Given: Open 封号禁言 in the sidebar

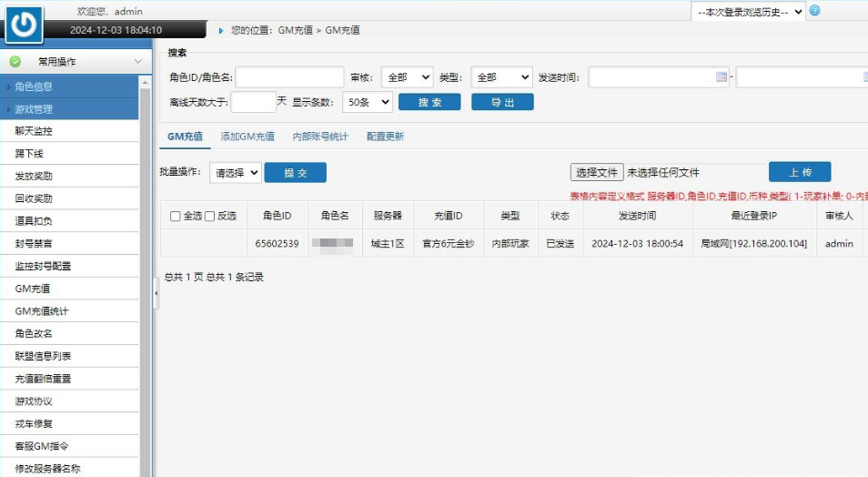Looking at the screenshot, I should click(x=69, y=243).
